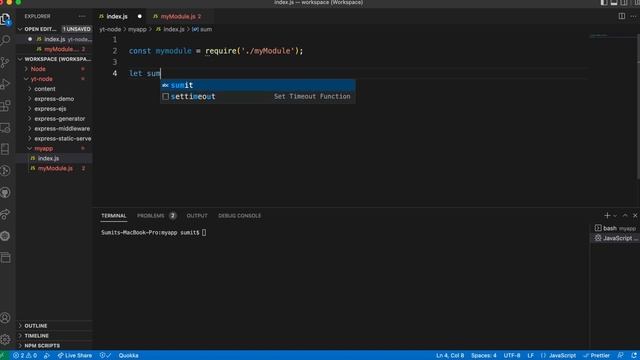Click Ln 4, Col 8 cursor position
Viewport: 640px width, 360px height.
450,356
